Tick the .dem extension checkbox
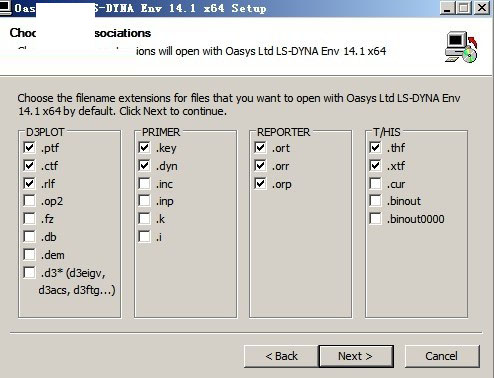Screen dimensions: 494x378 [x=29, y=255]
